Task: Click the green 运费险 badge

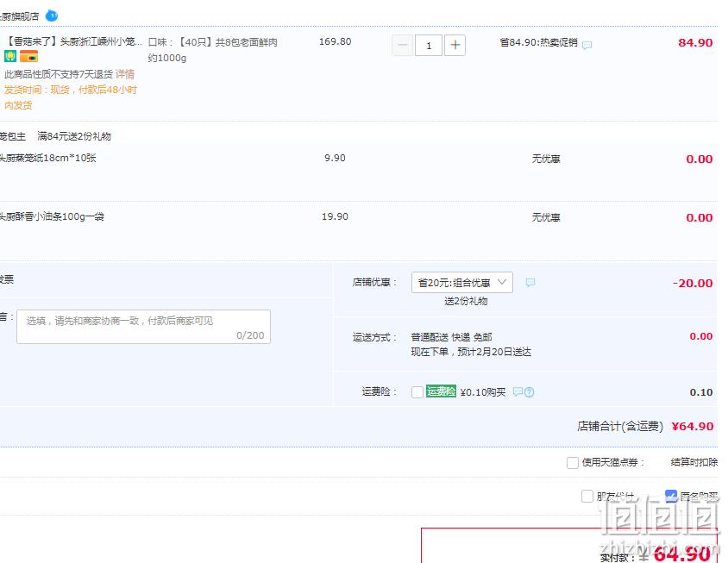Action: pyautogui.click(x=441, y=391)
